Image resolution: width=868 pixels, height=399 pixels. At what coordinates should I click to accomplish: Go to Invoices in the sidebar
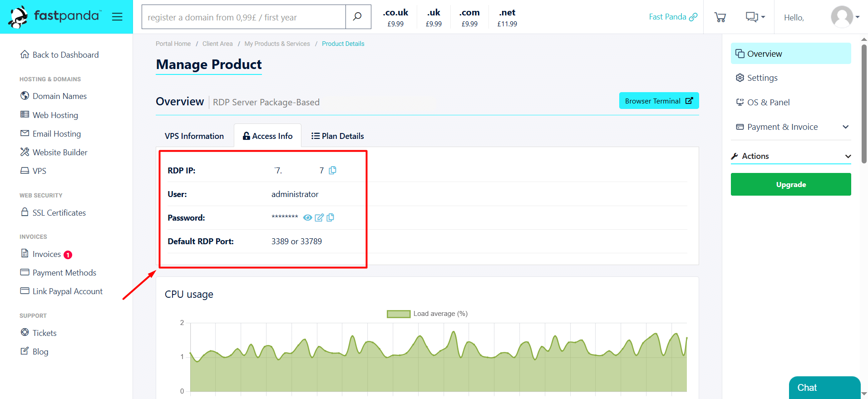pos(46,254)
